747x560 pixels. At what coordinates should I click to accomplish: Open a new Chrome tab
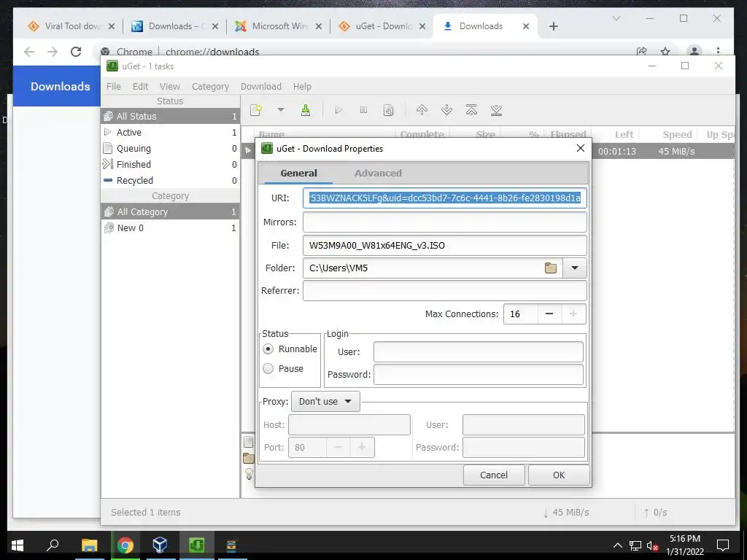click(x=553, y=26)
